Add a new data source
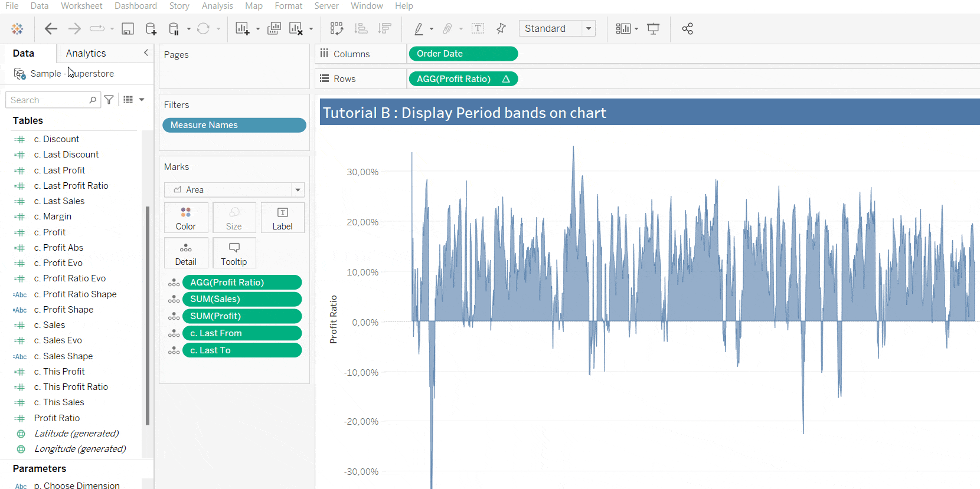 click(151, 29)
